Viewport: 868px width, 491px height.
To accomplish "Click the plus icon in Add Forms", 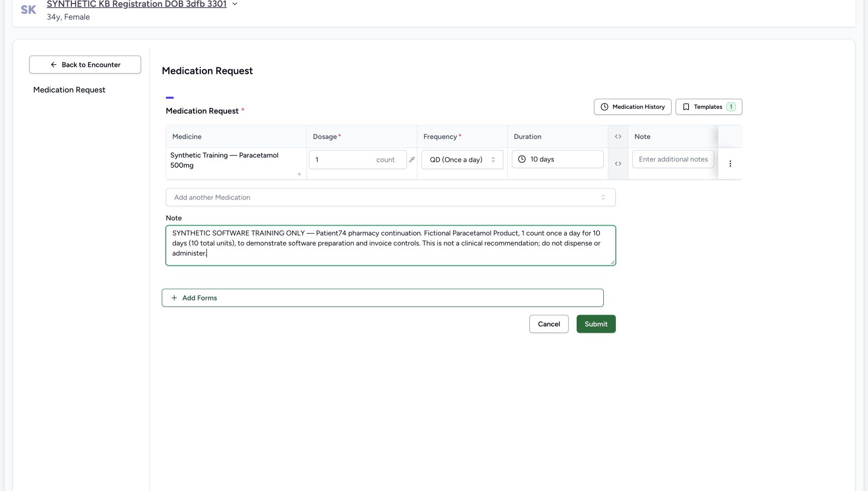I will click(x=174, y=298).
